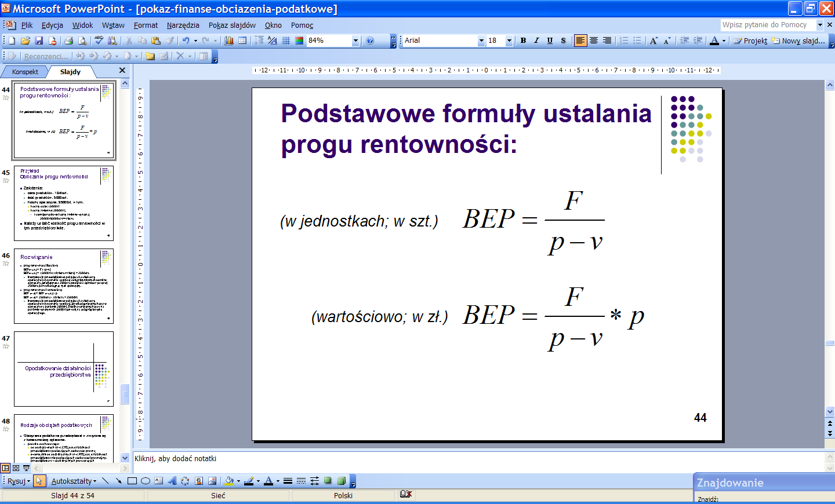Toggle italic text formatting
This screenshot has height=504, width=835.
(x=536, y=41)
